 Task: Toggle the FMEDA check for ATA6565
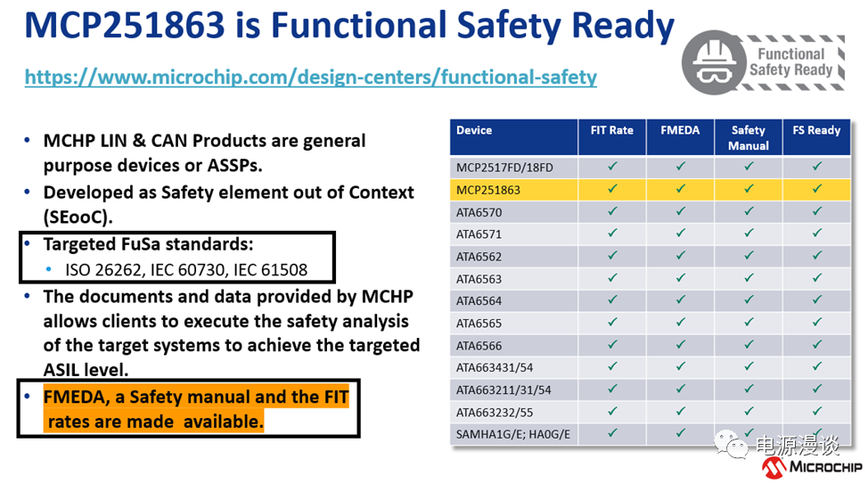click(680, 323)
